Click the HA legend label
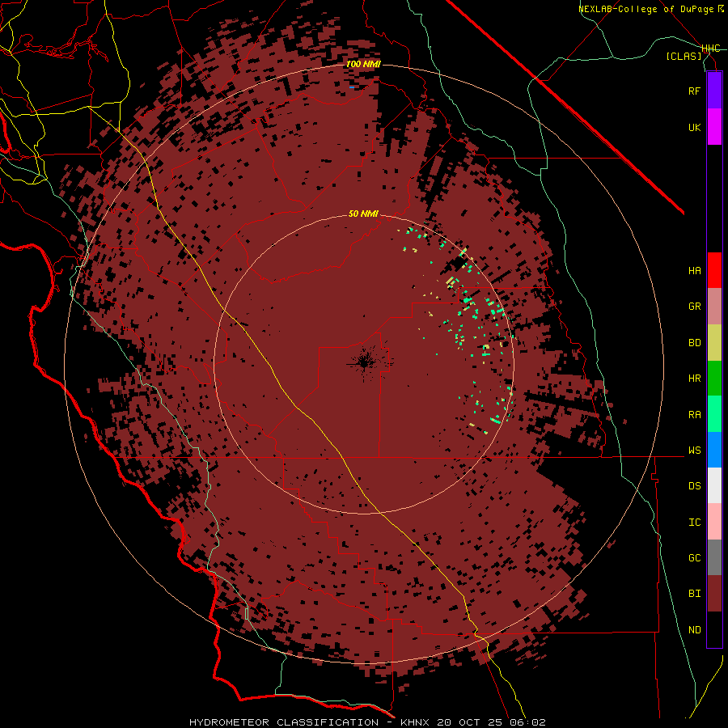The image size is (728, 728). pos(694,271)
